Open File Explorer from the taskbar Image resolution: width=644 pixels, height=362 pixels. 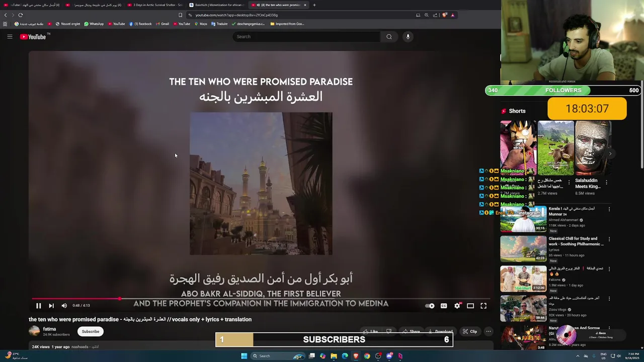point(334,356)
